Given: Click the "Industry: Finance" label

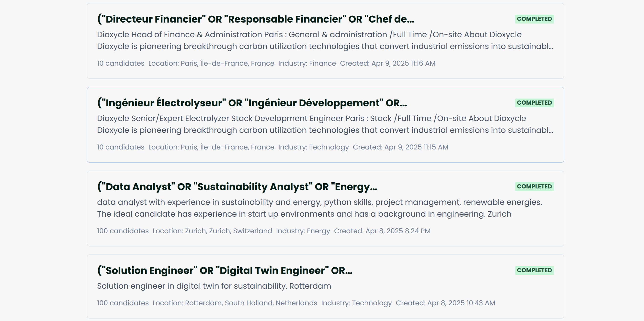Looking at the screenshot, I should [307, 63].
